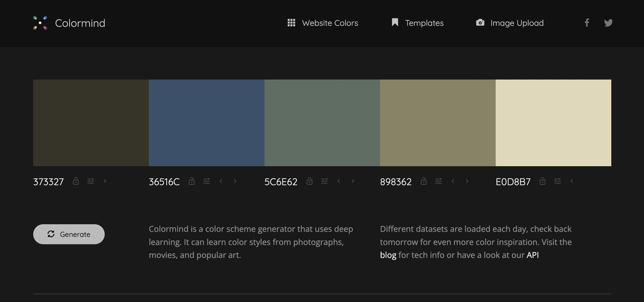The width and height of the screenshot is (644, 302).
Task: Open the Facebook page icon
Action: (x=587, y=23)
